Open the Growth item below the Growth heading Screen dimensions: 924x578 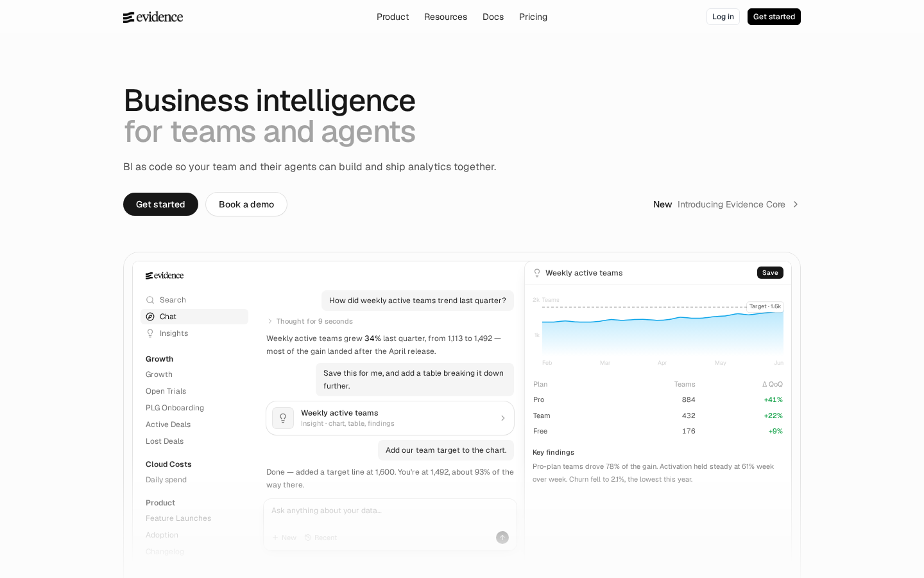click(x=159, y=374)
